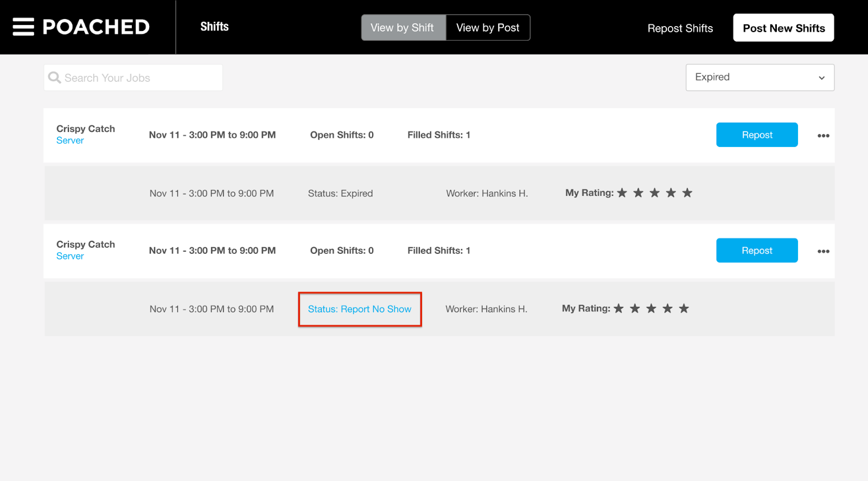Viewport: 868px width, 481px height.
Task: Focus the Search Your Jobs field
Action: 133,78
